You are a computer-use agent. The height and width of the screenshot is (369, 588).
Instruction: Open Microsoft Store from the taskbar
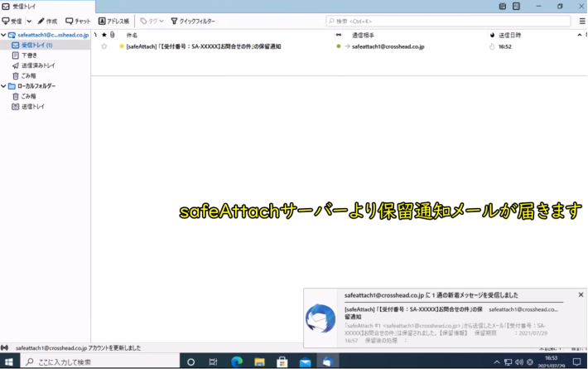click(x=282, y=362)
